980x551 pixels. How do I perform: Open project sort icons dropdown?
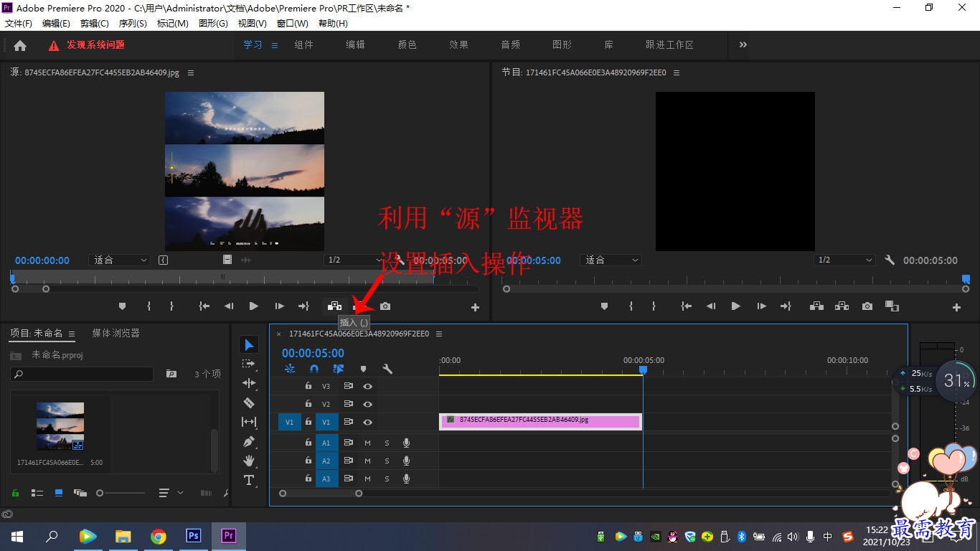tap(170, 493)
